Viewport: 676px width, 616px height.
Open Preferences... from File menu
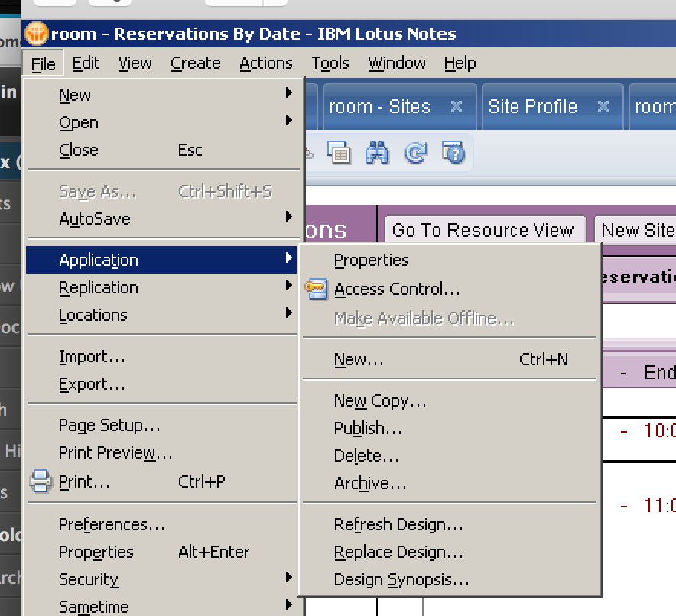[161, 525]
